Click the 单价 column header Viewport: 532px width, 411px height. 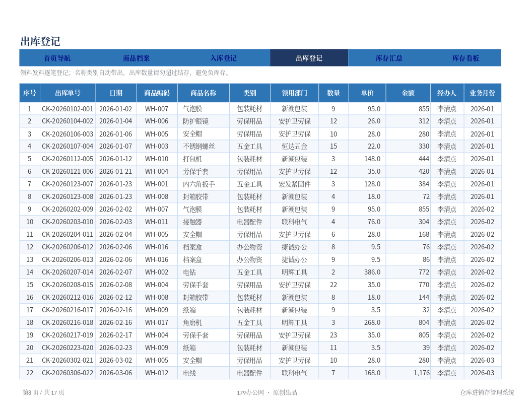tap(367, 93)
